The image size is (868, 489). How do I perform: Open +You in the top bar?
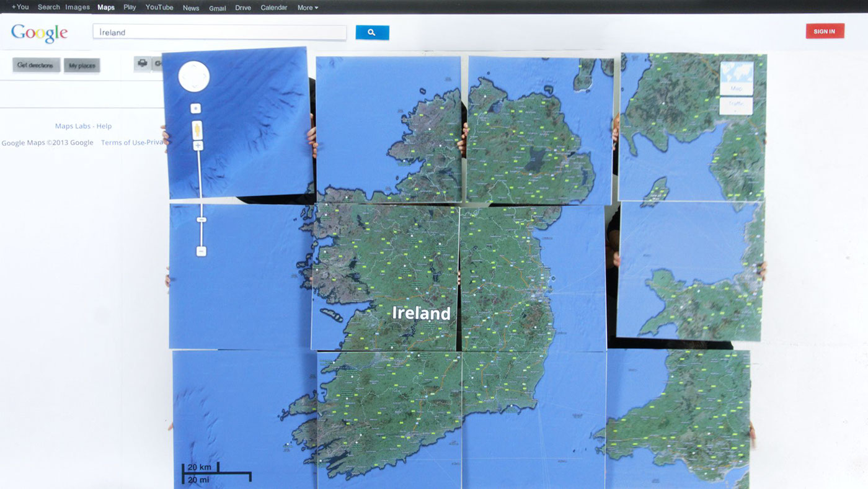click(20, 7)
